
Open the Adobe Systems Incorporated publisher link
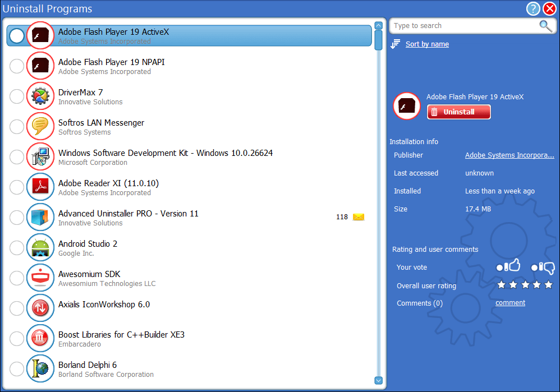coord(509,155)
